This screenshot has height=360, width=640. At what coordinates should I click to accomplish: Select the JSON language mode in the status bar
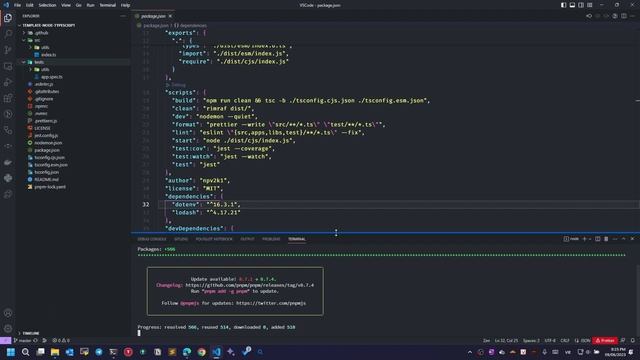(x=586, y=340)
